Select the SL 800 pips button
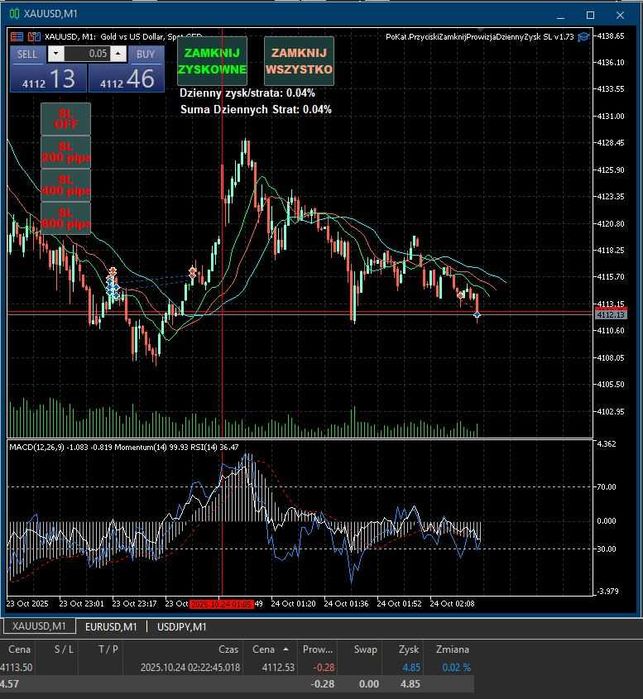Image resolution: width=643 pixels, height=699 pixels. coord(66,218)
